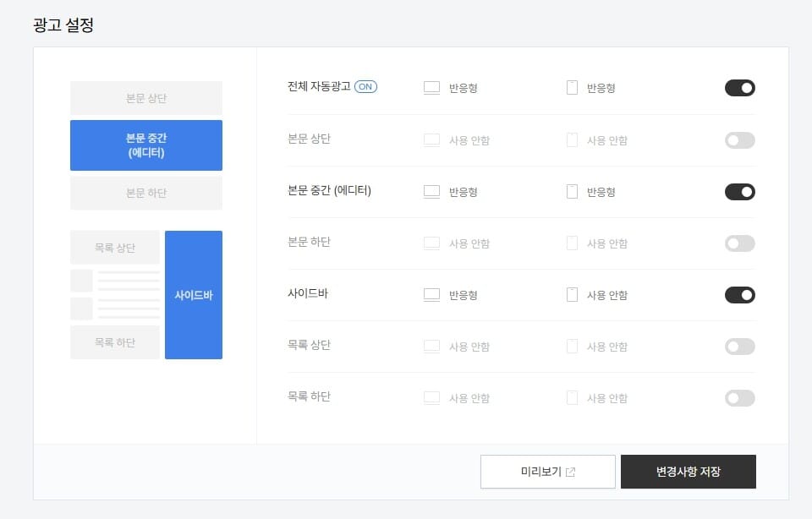Open mobile 사용 안함 option for 사이드바
812x519 pixels.
[607, 295]
